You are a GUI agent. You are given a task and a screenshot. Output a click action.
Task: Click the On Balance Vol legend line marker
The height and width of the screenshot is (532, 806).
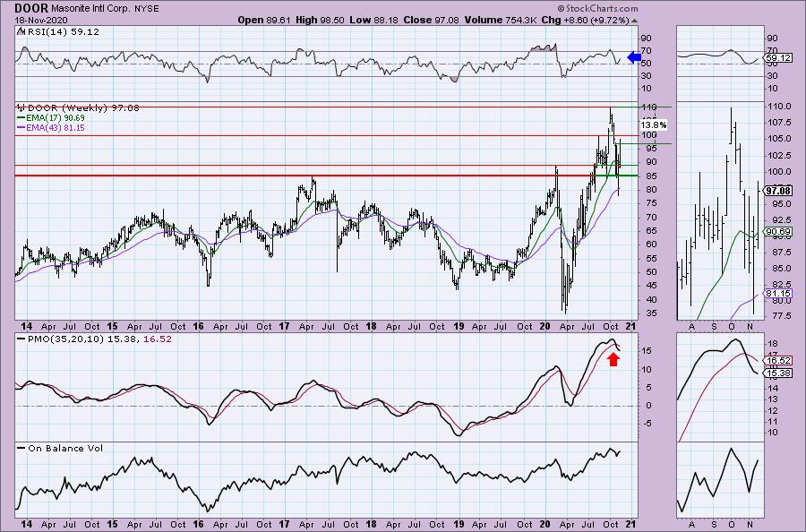tap(21, 448)
